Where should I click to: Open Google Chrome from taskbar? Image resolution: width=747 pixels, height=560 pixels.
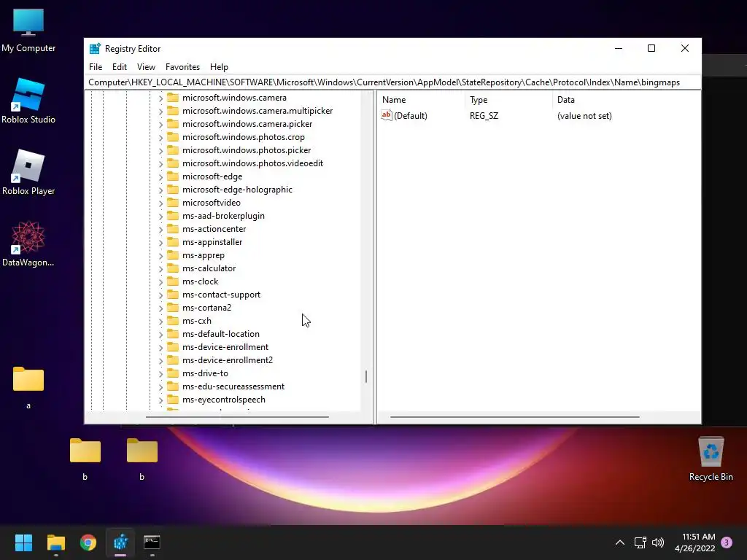[x=88, y=542]
